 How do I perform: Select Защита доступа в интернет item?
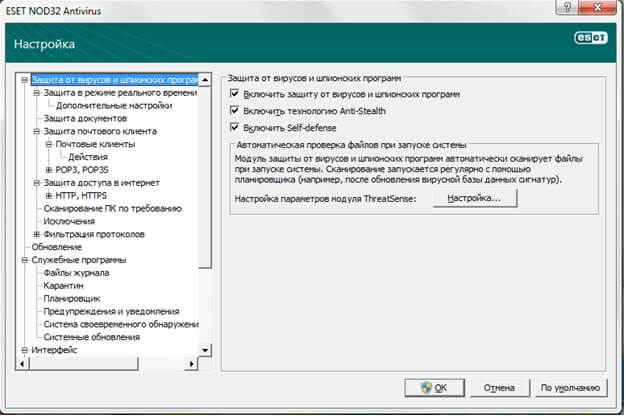[101, 183]
